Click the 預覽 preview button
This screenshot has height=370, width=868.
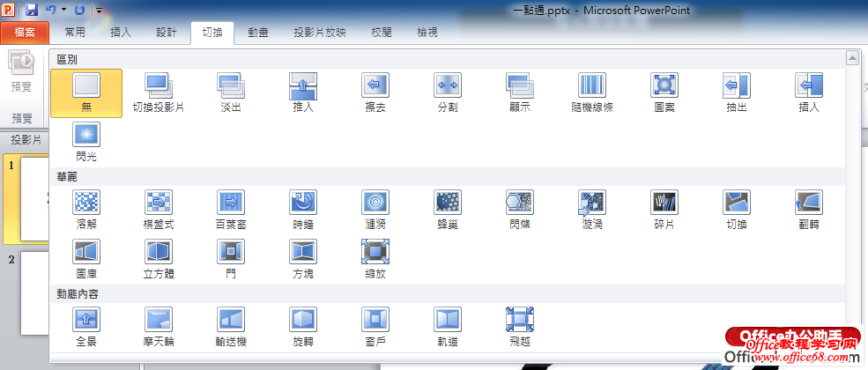point(21,72)
